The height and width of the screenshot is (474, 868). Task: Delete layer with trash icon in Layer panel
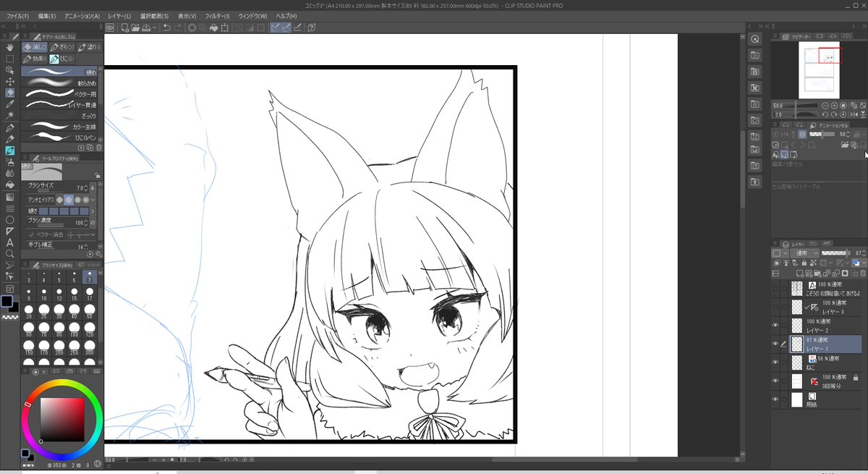point(863,273)
